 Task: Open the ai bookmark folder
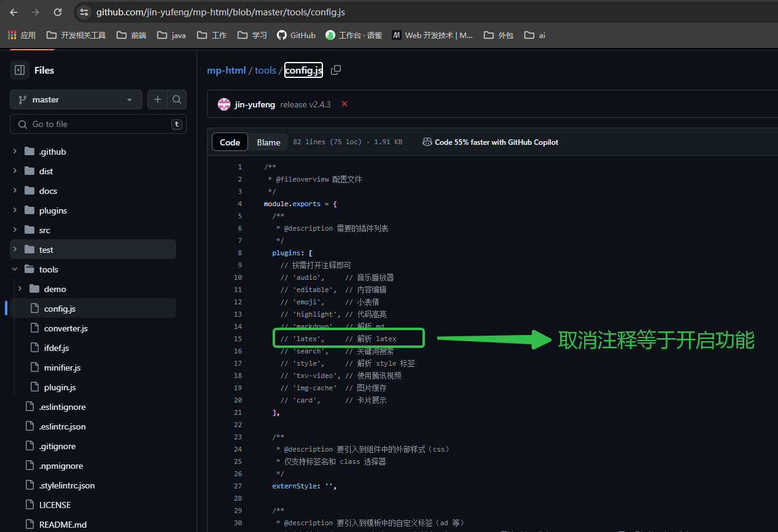pyautogui.click(x=535, y=35)
